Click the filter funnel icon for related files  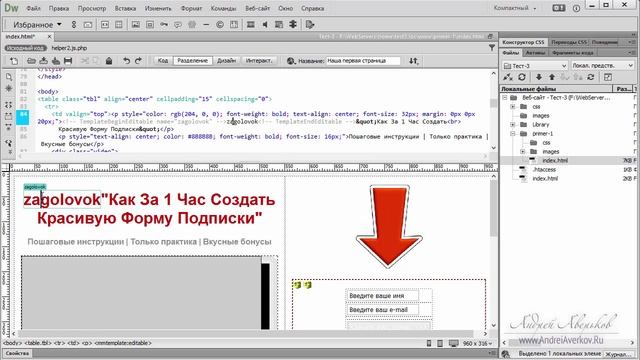[x=492, y=48]
